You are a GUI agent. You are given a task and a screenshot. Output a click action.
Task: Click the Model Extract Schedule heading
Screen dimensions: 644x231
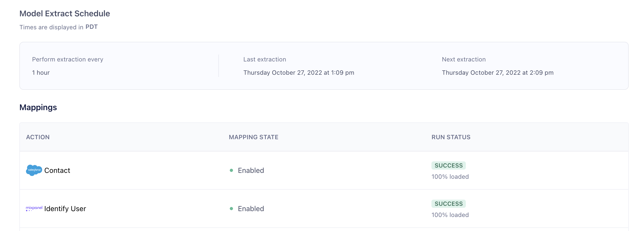point(65,14)
